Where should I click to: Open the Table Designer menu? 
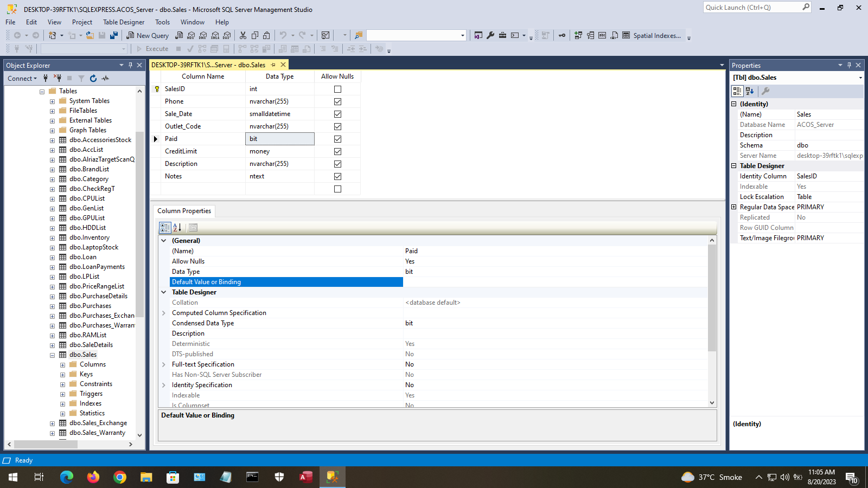pyautogui.click(x=124, y=22)
